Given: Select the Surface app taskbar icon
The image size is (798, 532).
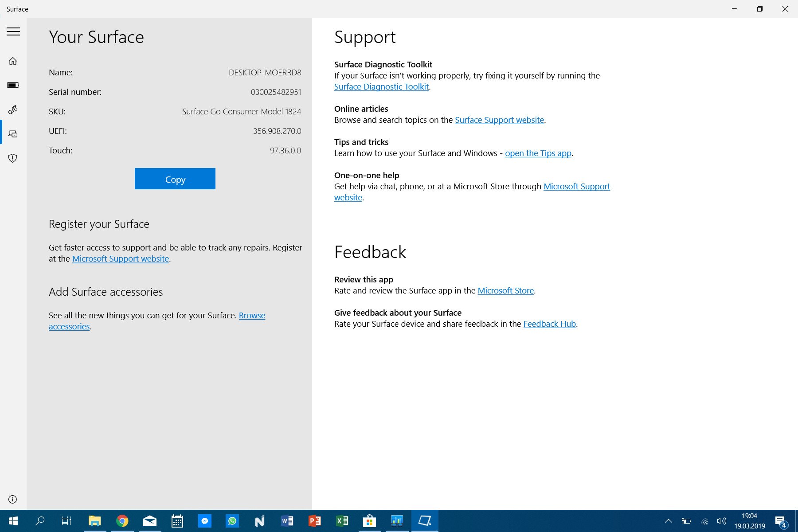Looking at the screenshot, I should pyautogui.click(x=425, y=521).
